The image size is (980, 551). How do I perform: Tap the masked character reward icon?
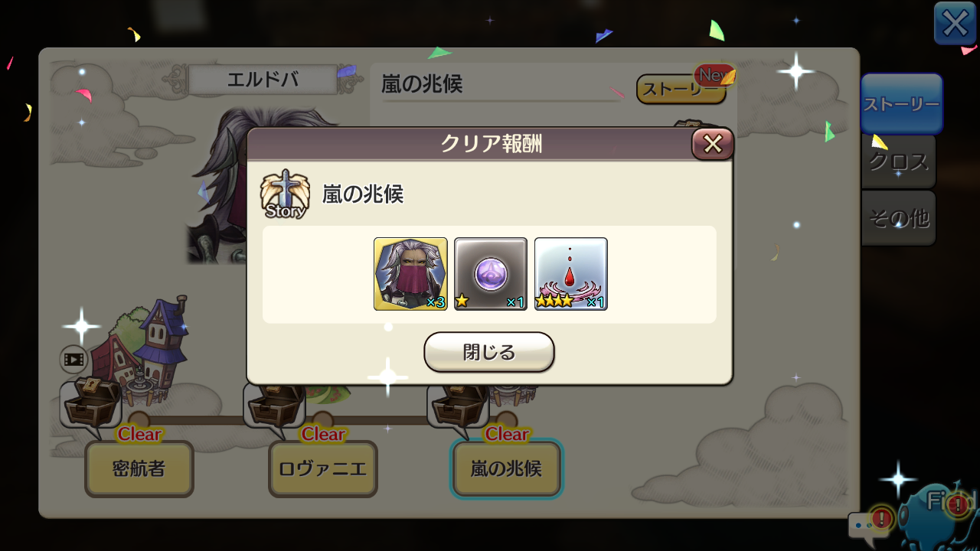[410, 274]
